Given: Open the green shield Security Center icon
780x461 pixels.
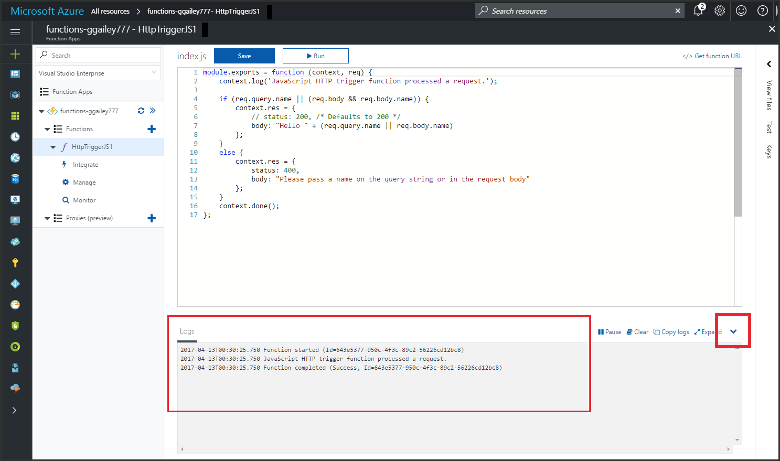Looking at the screenshot, I should tap(15, 326).
